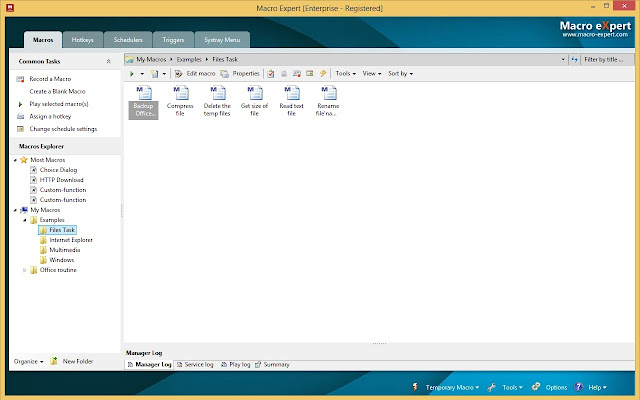Click the Read text file macro

[x=291, y=94]
